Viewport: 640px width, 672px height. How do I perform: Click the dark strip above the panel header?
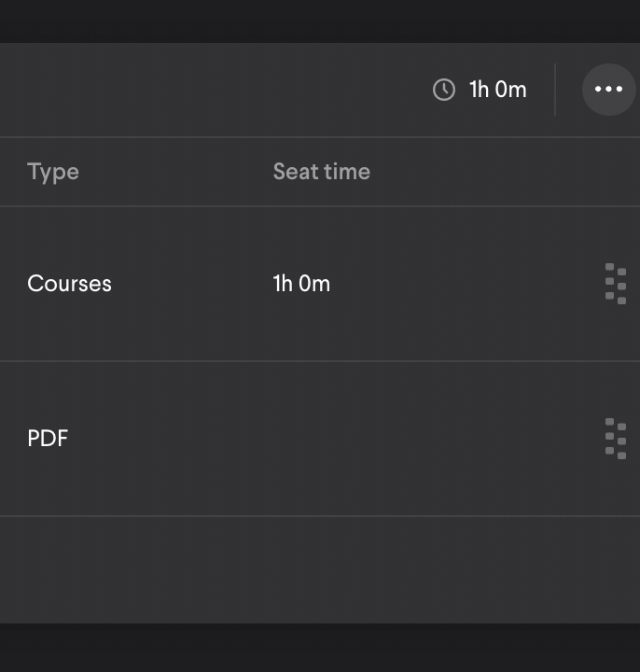pos(317,21)
